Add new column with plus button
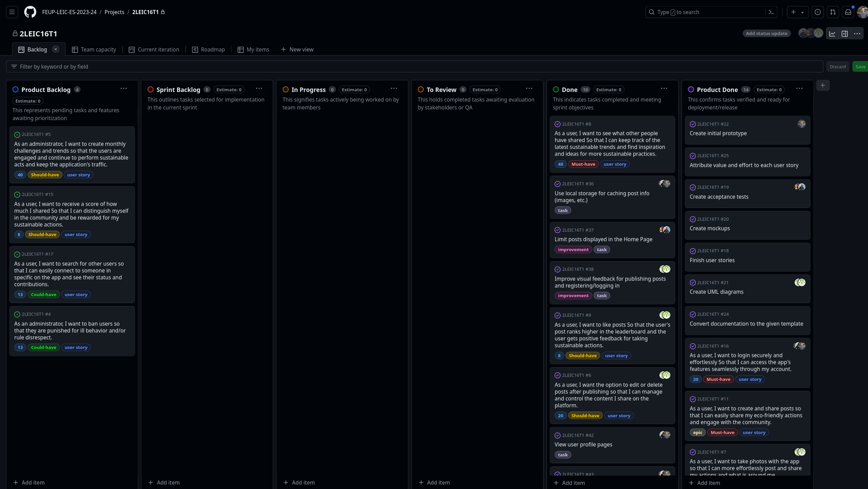 823,85
